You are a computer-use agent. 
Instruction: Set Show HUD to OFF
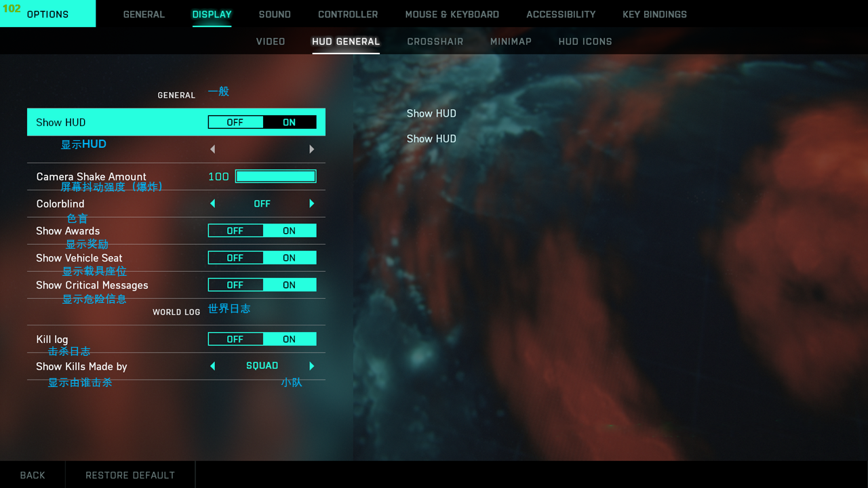(235, 123)
